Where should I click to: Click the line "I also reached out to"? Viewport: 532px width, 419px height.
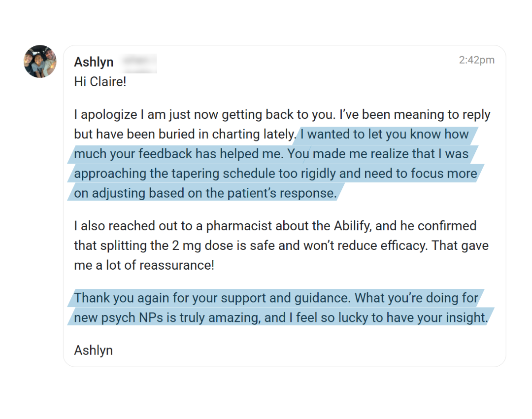tap(138, 226)
